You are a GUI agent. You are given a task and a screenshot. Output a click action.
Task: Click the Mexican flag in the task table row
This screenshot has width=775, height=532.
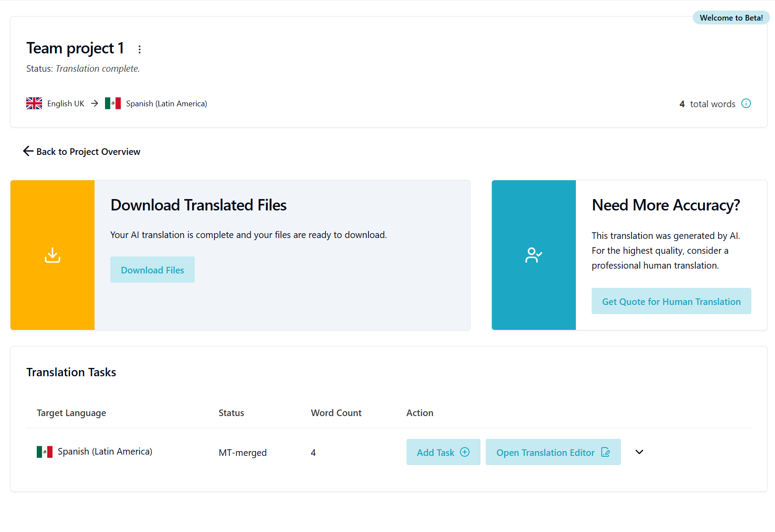pyautogui.click(x=45, y=451)
